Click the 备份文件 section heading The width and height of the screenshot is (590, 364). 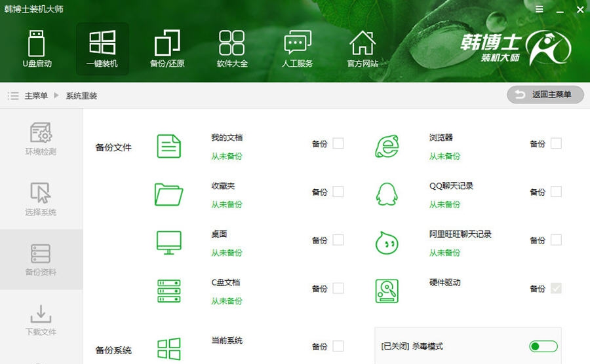pos(113,147)
